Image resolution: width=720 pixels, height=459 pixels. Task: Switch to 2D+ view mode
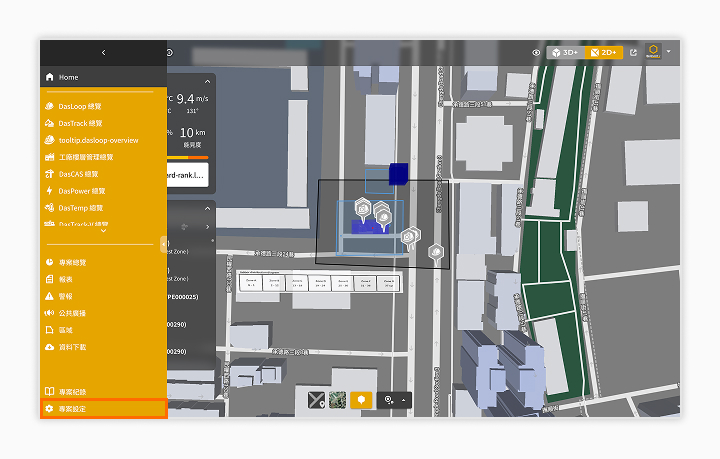(603, 53)
